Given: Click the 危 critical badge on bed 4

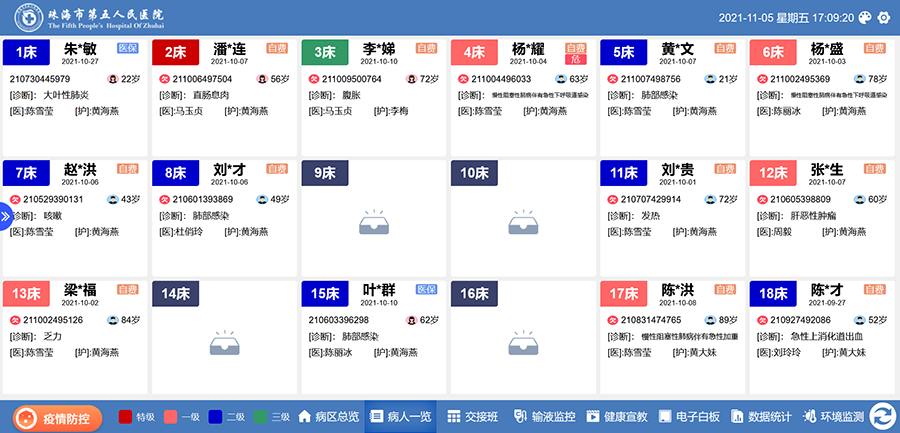Looking at the screenshot, I should point(575,60).
